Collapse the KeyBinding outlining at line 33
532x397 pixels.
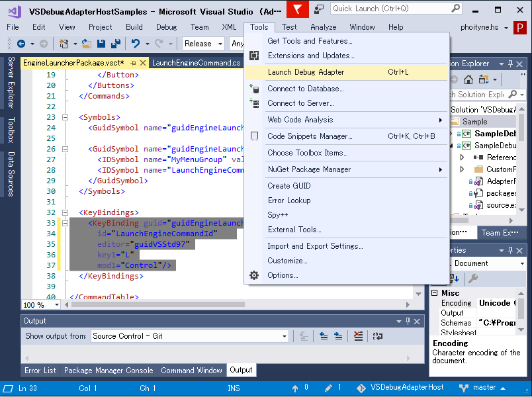click(65, 223)
